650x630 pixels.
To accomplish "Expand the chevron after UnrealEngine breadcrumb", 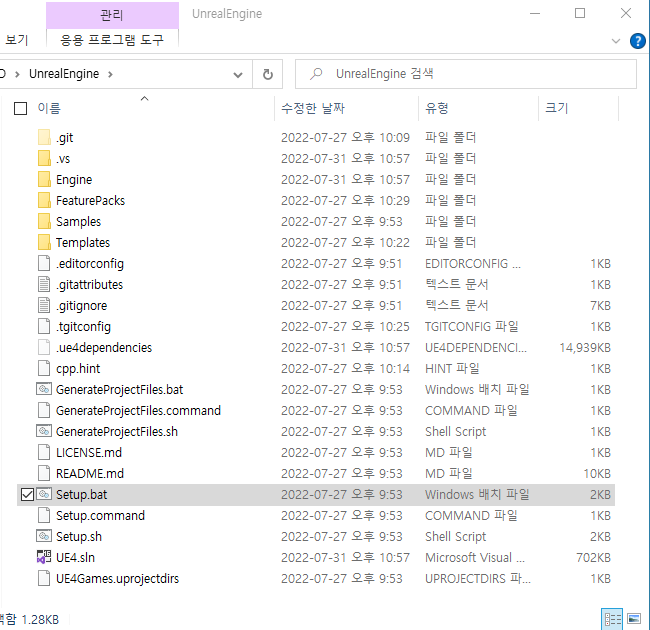I will tap(110, 74).
